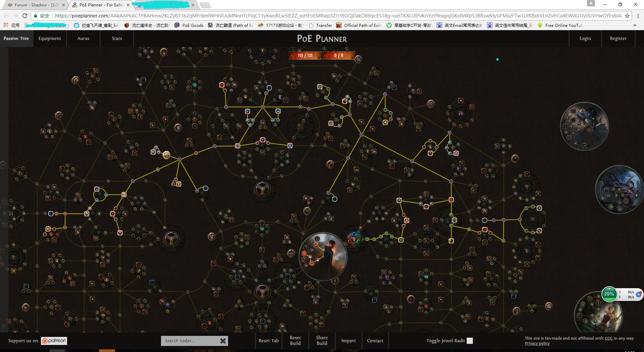The image size is (644, 352).
Task: Open the Contact link
Action: point(375,341)
